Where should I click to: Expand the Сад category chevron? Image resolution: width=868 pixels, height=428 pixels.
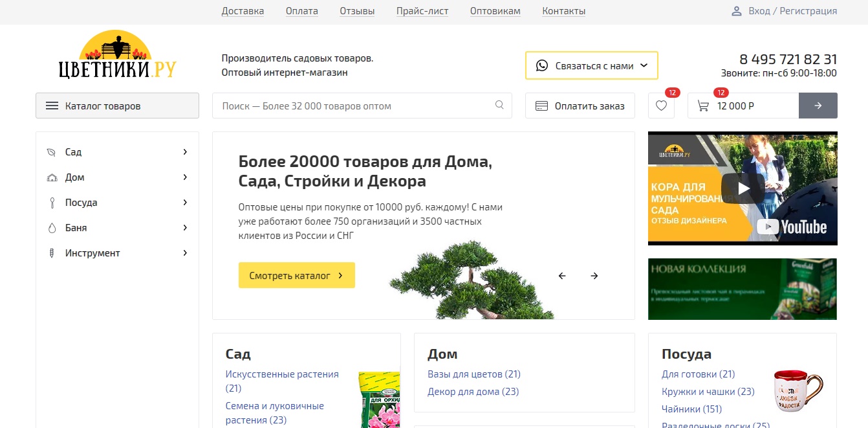(185, 152)
